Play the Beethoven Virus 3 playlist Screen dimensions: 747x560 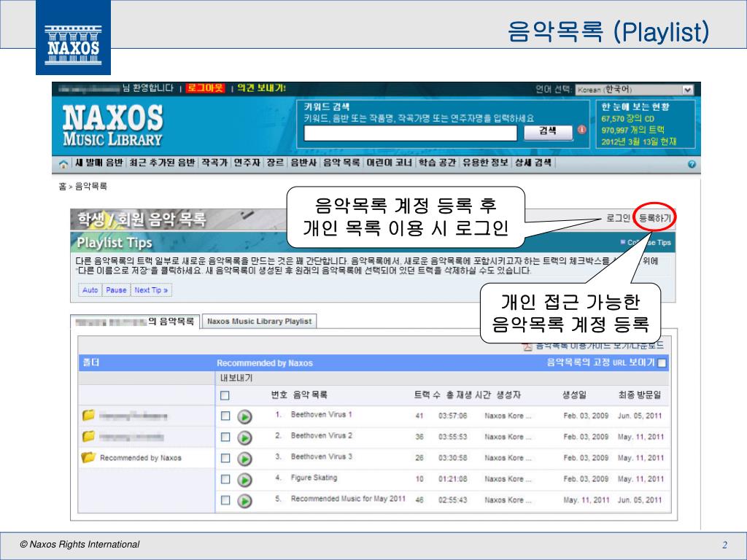click(x=244, y=459)
